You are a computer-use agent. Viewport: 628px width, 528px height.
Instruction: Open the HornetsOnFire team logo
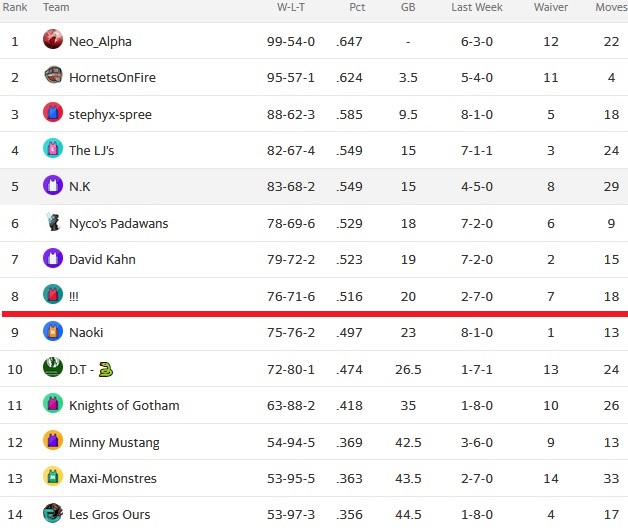pyautogui.click(x=53, y=75)
